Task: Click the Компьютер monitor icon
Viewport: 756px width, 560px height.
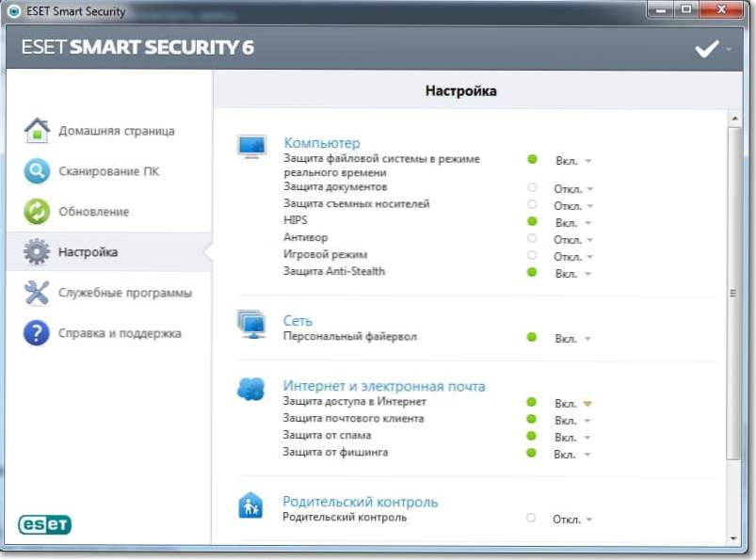Action: (251, 147)
